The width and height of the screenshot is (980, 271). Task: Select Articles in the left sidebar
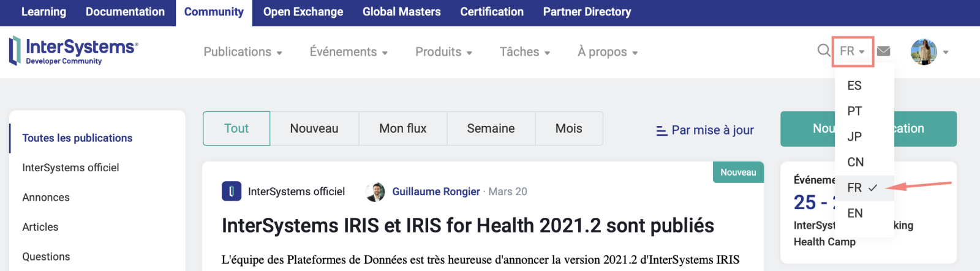[40, 227]
